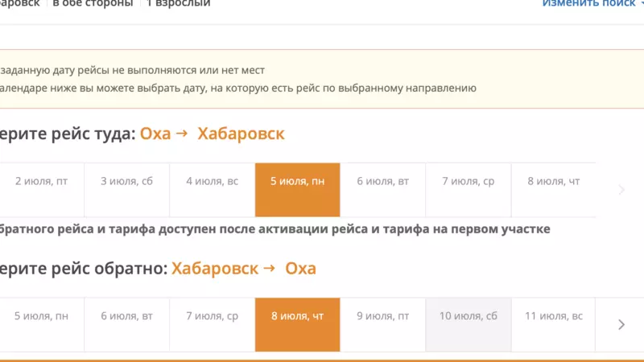The width and height of the screenshot is (644, 362).
Task: Select 8 июля, чт in outbound calendar
Action: (553, 182)
